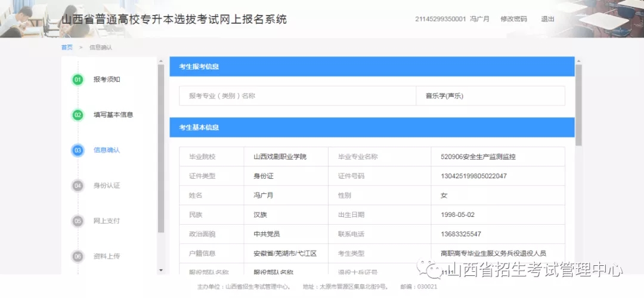Click the 证件号码 label
Viewport: 644px width, 298px height.
351,176
